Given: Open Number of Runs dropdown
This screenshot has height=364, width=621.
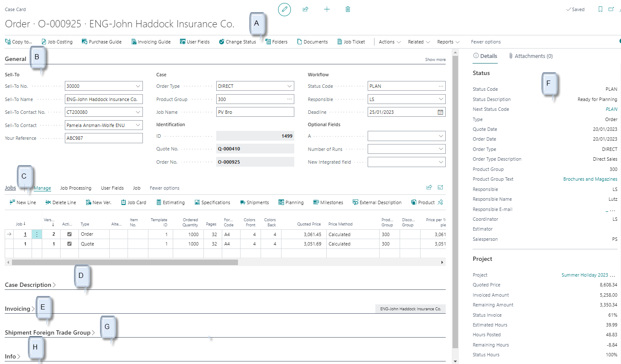Looking at the screenshot, I should [x=441, y=149].
